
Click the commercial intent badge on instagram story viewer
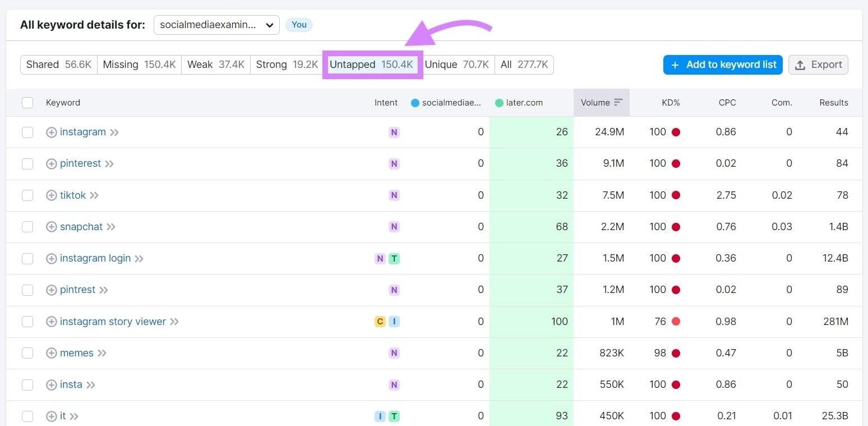click(x=380, y=321)
